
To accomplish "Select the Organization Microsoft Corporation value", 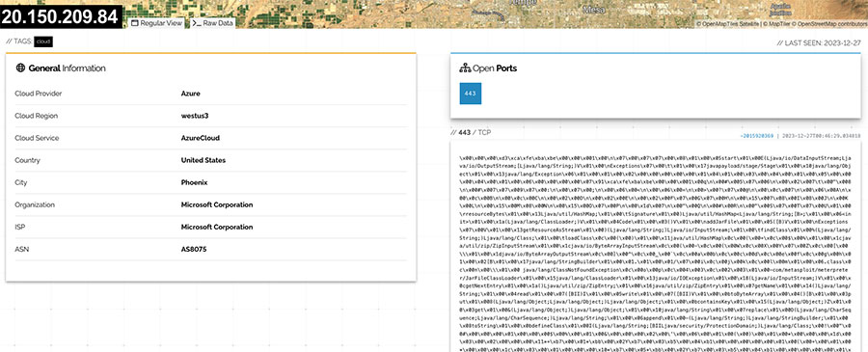I will coord(217,204).
